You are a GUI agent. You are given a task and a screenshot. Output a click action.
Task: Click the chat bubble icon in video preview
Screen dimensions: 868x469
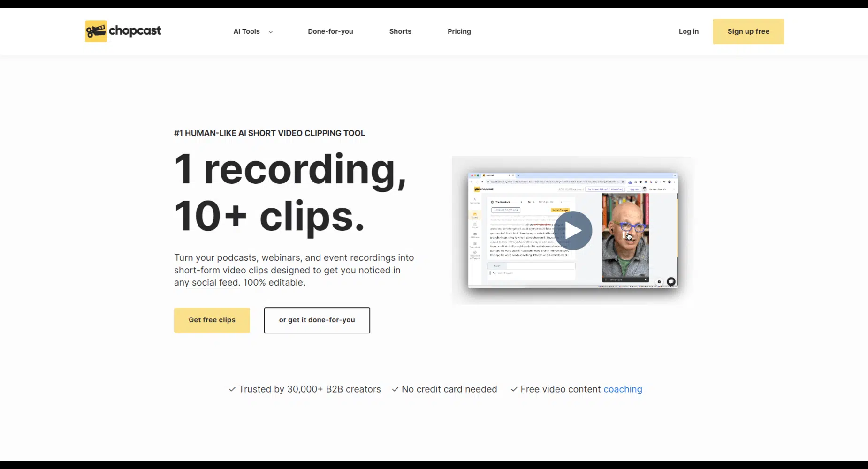pyautogui.click(x=671, y=281)
